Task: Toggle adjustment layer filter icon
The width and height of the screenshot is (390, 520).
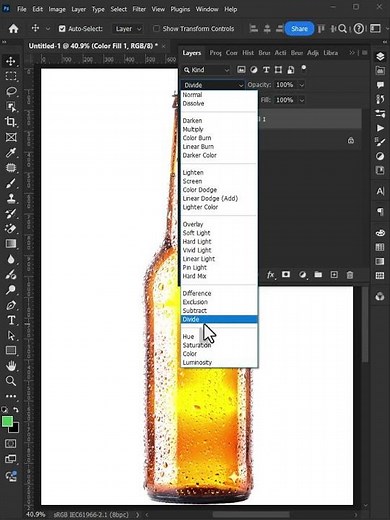Action: click(254, 69)
